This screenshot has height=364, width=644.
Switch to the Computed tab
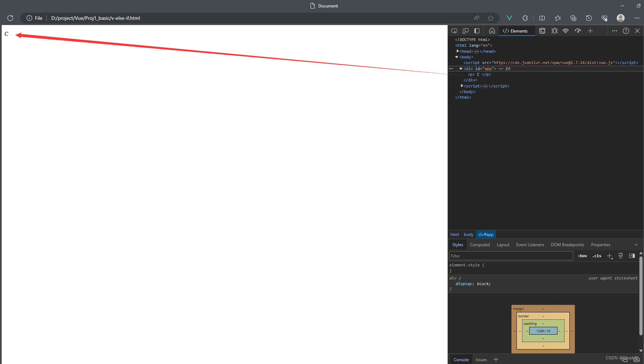pos(480,245)
